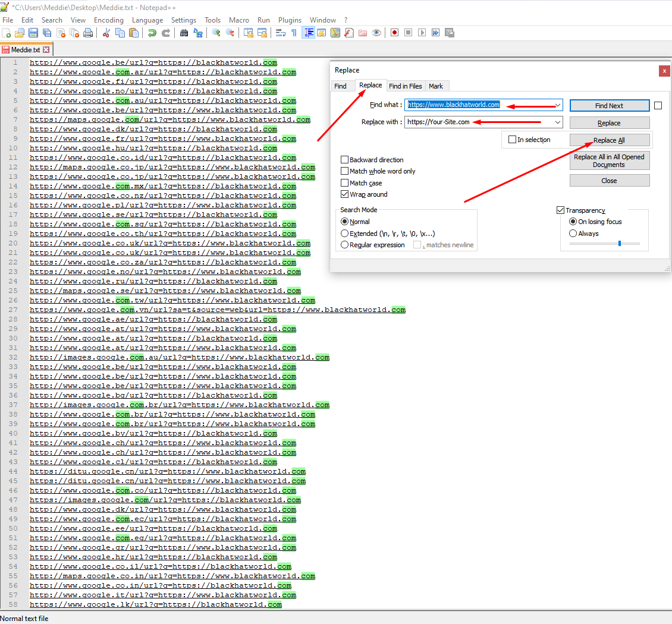Screen dimensions: 672x624
Task: Click the green Undo arrow icon
Action: click(x=152, y=33)
